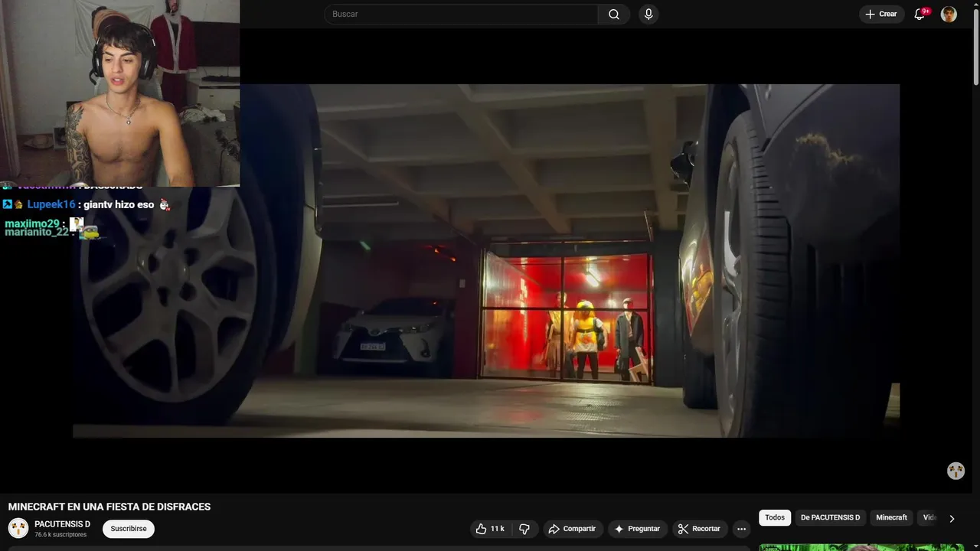This screenshot has width=980, height=551.
Task: Click the Preguntar button
Action: coord(637,529)
